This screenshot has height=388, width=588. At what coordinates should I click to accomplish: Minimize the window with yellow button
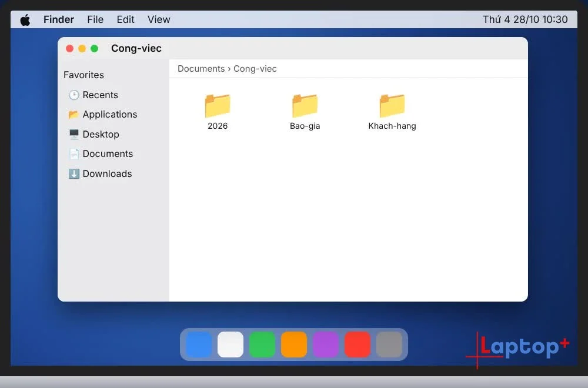tap(82, 48)
